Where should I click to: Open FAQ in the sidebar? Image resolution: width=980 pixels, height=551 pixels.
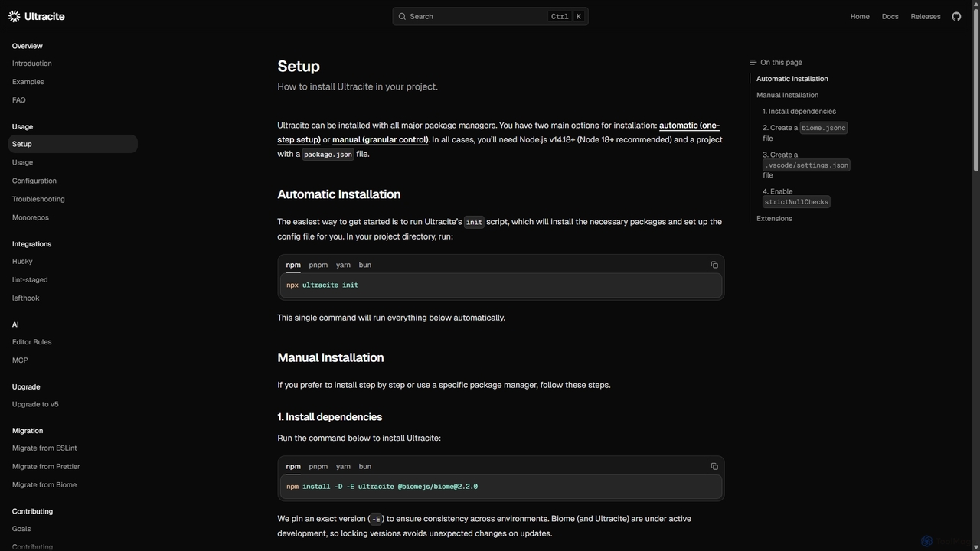pos(19,100)
